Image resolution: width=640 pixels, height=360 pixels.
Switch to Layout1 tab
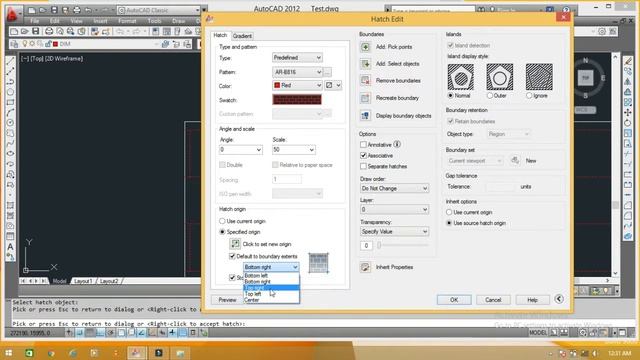coord(83,281)
